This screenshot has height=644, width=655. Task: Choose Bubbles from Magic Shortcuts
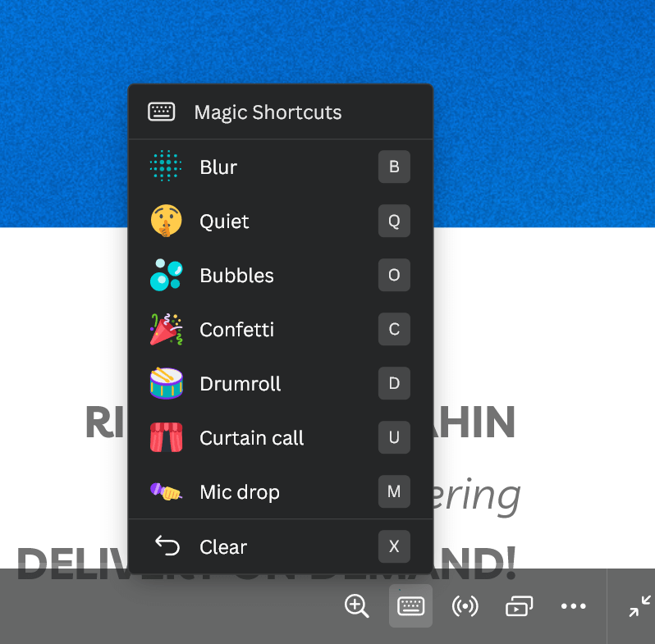(280, 275)
